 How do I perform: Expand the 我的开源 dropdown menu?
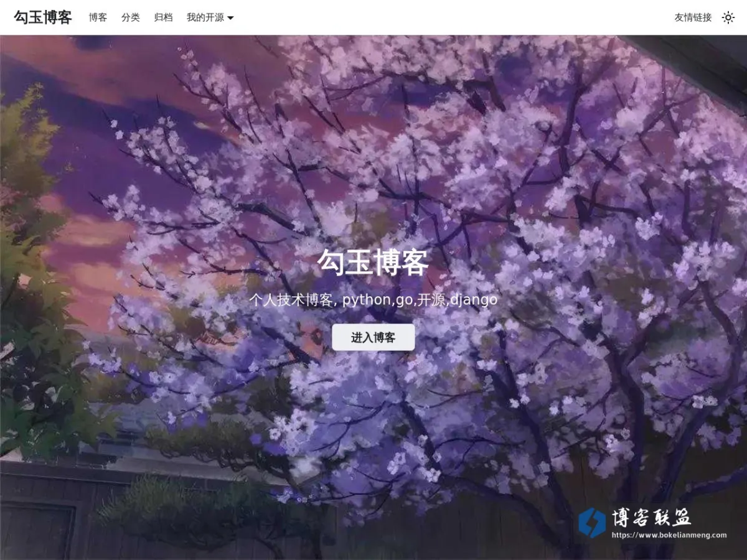pos(210,17)
